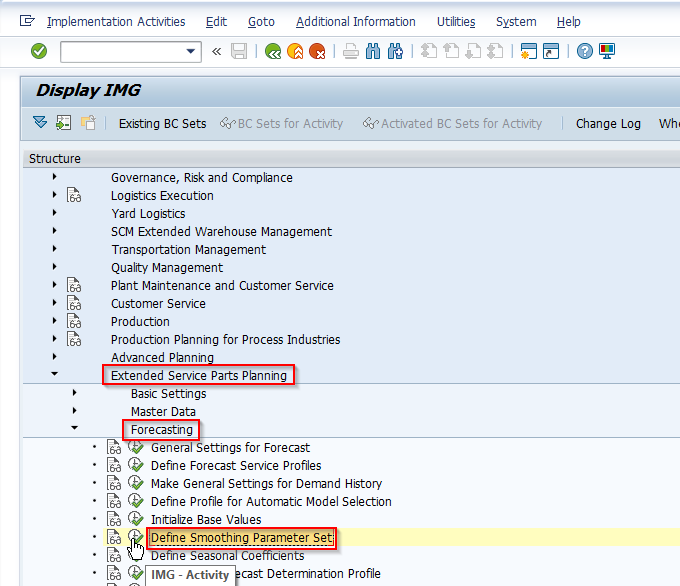Click the Change Log button

(608, 124)
